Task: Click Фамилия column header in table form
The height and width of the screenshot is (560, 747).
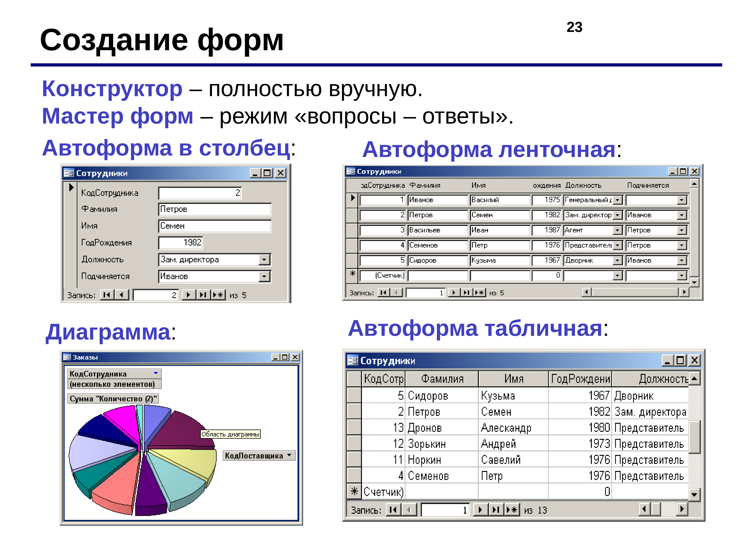Action: 442,379
